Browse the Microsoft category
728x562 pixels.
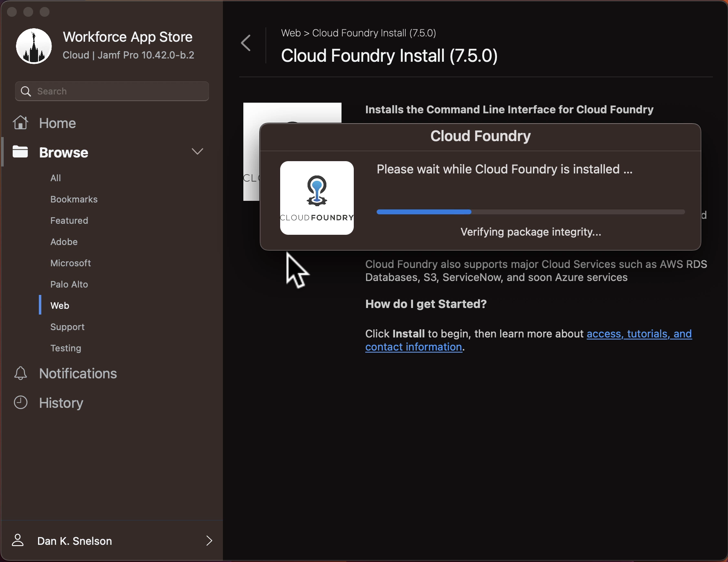(x=71, y=263)
